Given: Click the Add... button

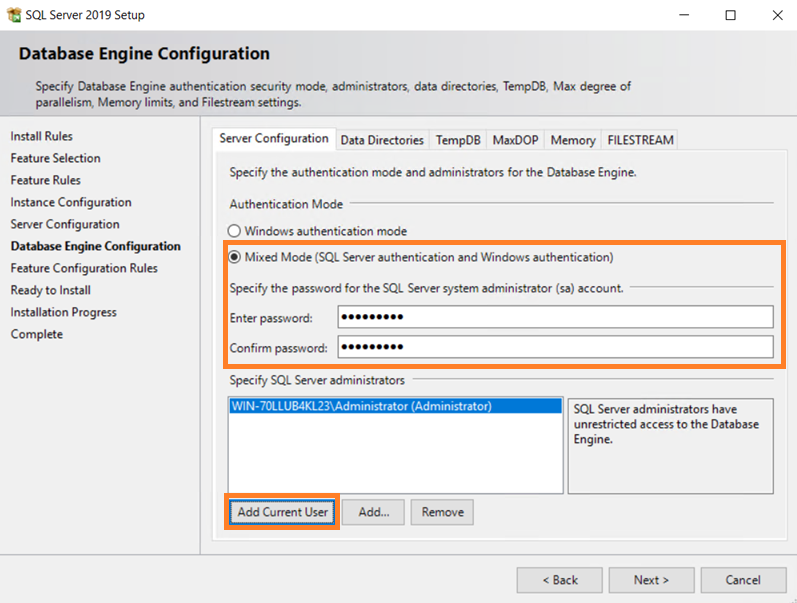Looking at the screenshot, I should click(x=374, y=512).
